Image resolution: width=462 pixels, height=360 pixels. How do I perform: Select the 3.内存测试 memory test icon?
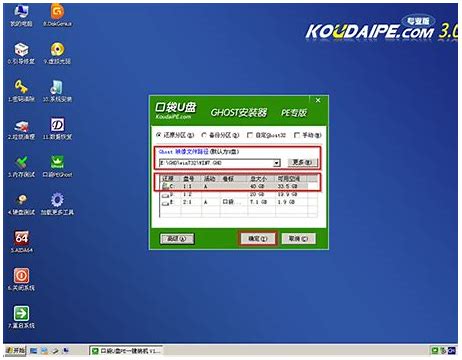tap(21, 167)
